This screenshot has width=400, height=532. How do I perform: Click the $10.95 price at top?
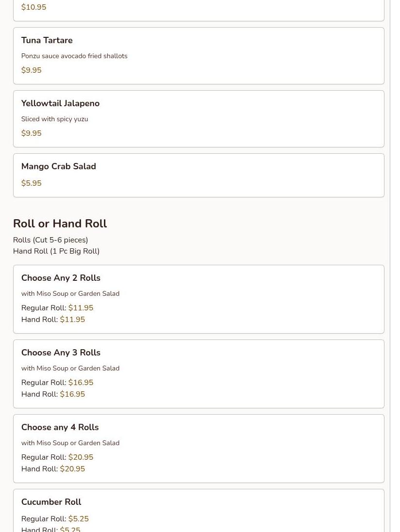pyautogui.click(x=33, y=7)
